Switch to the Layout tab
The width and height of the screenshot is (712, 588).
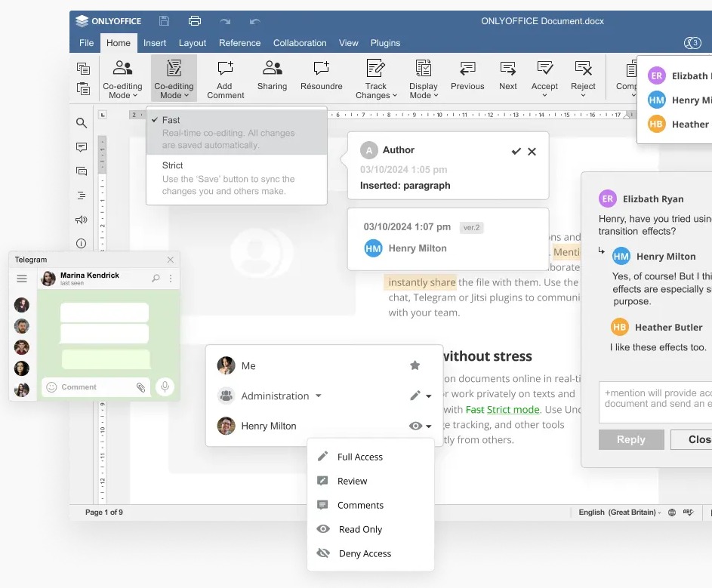coord(193,43)
